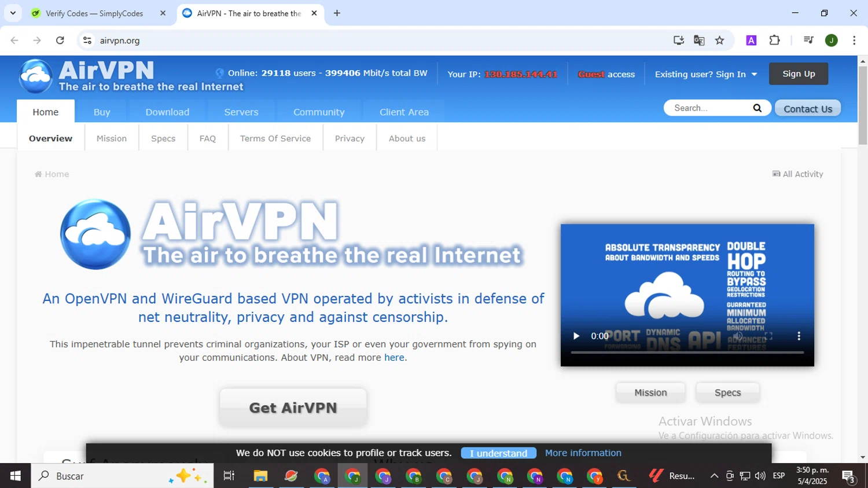Open Privacy submenu item
Viewport: 868px width, 488px height.
pos(350,138)
